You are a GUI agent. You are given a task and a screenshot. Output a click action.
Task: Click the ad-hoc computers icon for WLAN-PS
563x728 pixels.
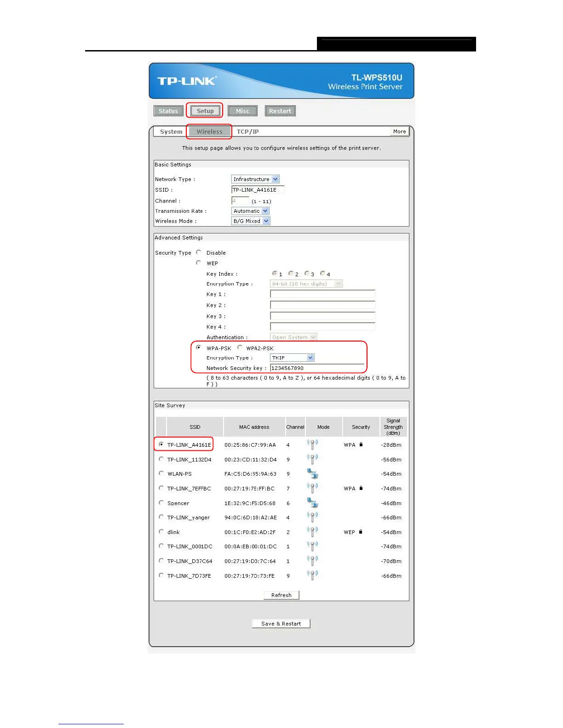click(x=312, y=473)
